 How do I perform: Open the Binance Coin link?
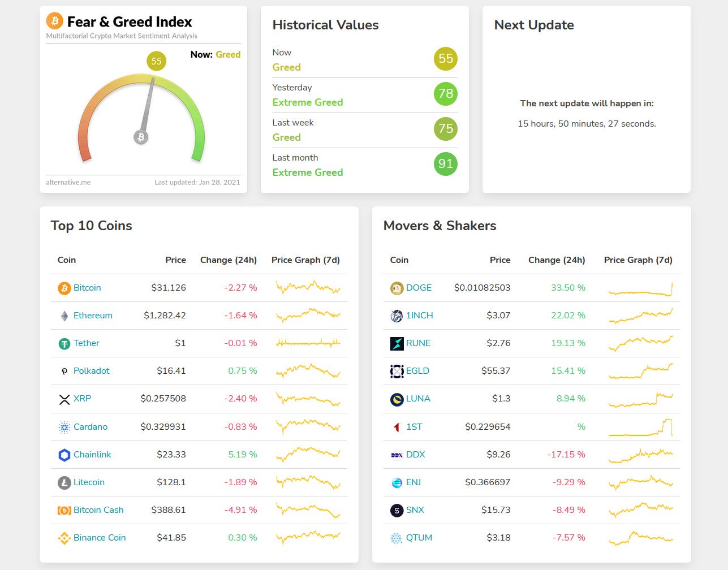100,538
